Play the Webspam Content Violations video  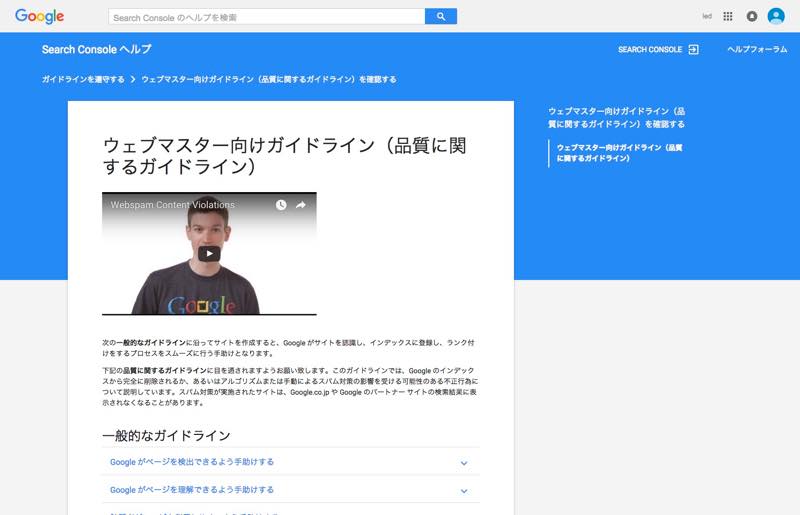pos(209,254)
